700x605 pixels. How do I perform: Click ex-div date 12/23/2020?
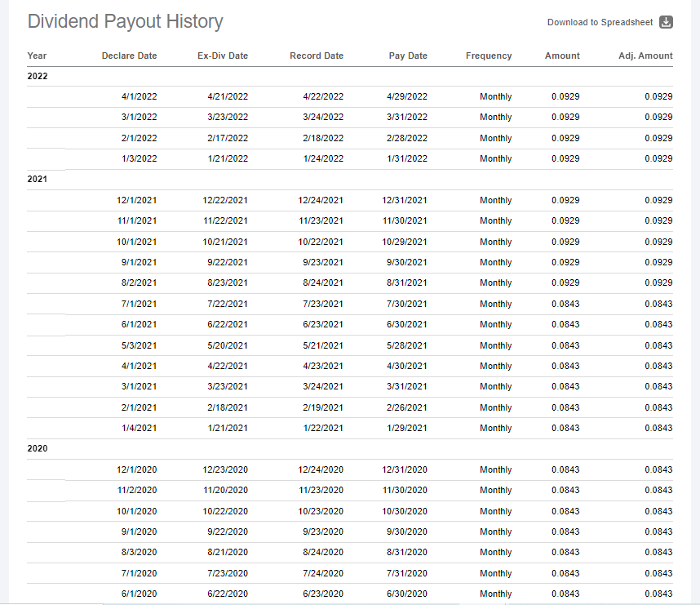[x=225, y=469]
